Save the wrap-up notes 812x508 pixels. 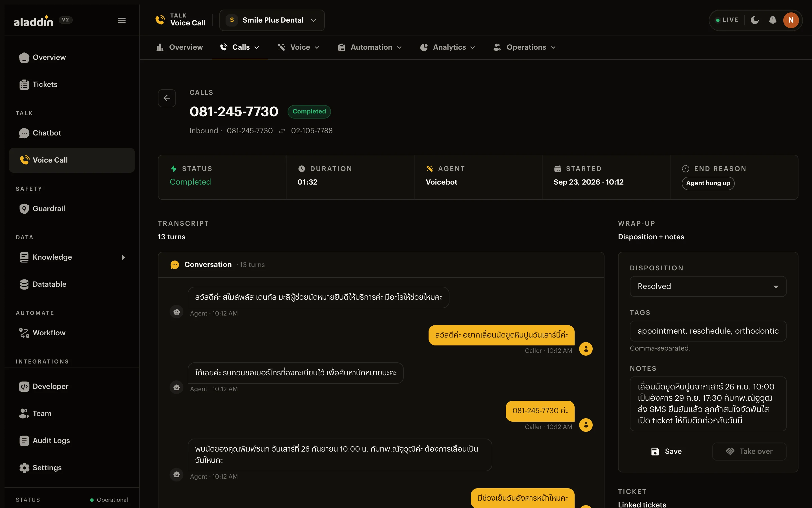pyautogui.click(x=667, y=451)
